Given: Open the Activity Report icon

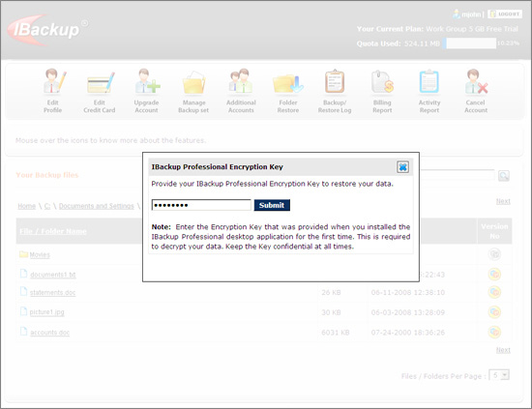Looking at the screenshot, I should (x=429, y=81).
